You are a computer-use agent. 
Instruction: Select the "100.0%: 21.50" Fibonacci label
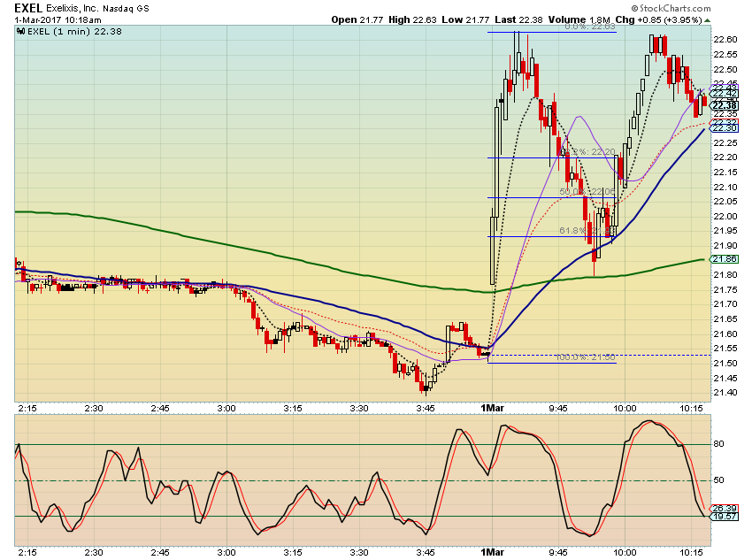(585, 357)
